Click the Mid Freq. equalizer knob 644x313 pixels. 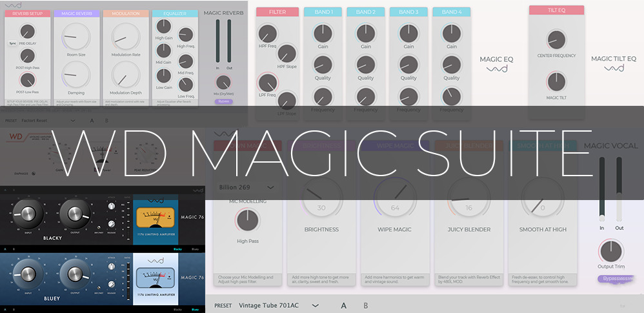coord(186,61)
